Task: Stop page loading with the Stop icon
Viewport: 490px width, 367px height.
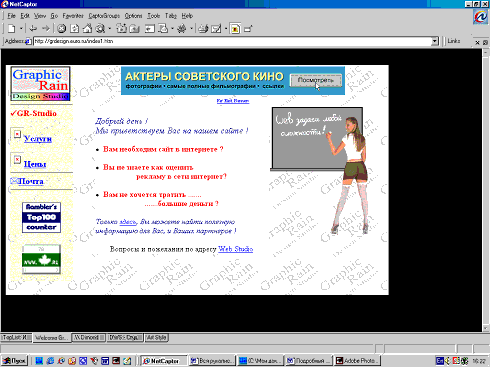Action: tap(61, 29)
